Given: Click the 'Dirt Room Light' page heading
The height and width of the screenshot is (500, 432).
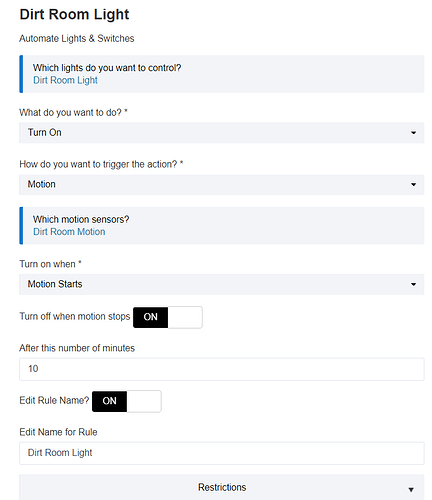Looking at the screenshot, I should (x=74, y=15).
